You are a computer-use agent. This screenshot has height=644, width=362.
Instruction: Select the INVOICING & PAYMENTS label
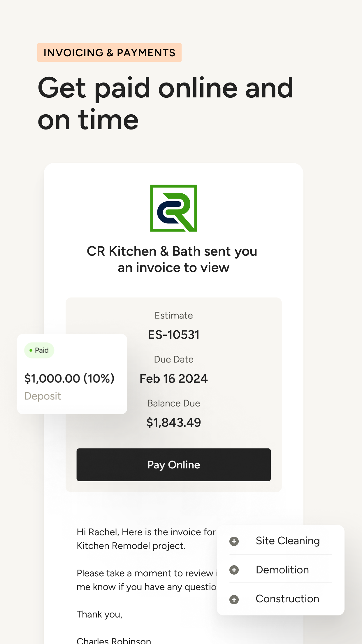(109, 52)
